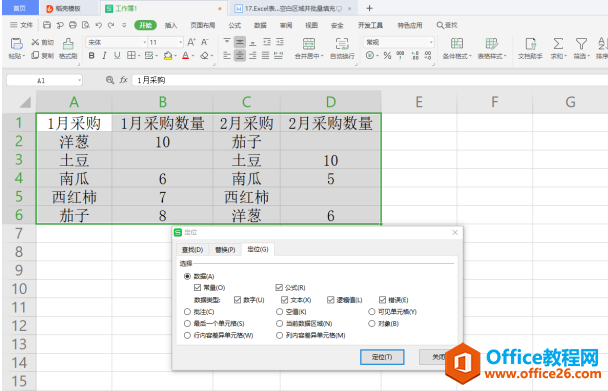Switch to the 查找(D) dialog tab

(193, 249)
